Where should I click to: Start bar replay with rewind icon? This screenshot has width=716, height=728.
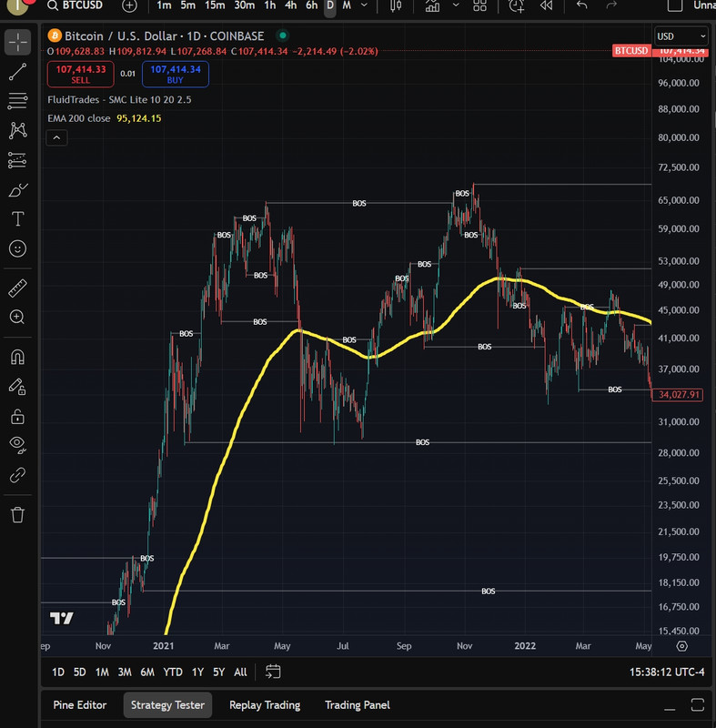pyautogui.click(x=546, y=5)
